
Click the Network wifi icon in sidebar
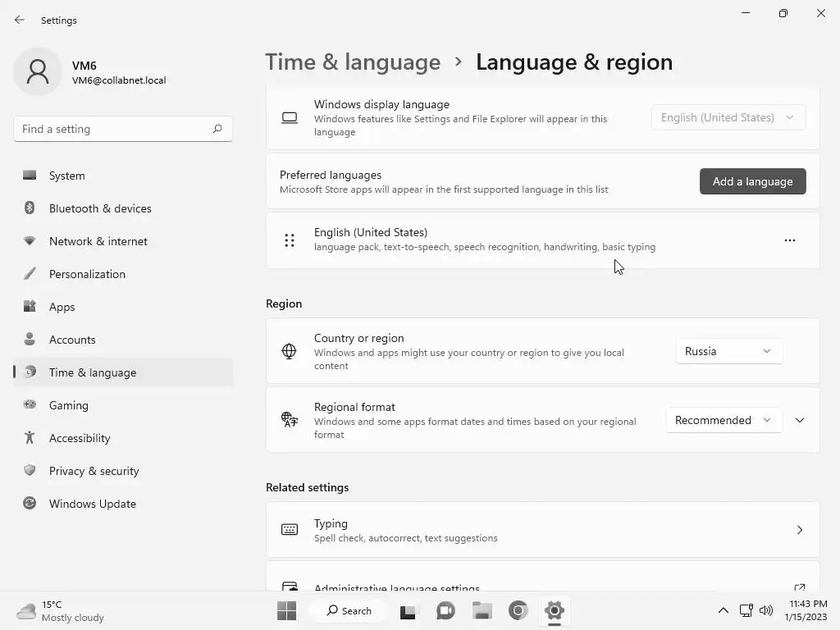pyautogui.click(x=30, y=240)
